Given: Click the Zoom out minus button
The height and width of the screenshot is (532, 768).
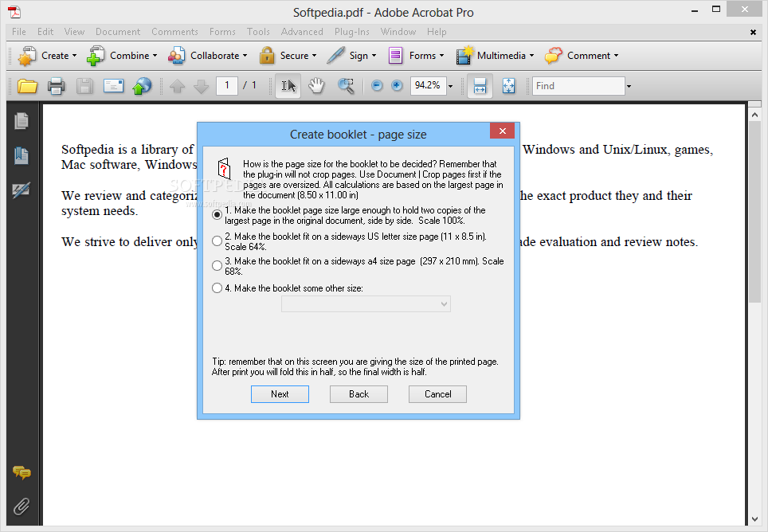Looking at the screenshot, I should pos(377,86).
